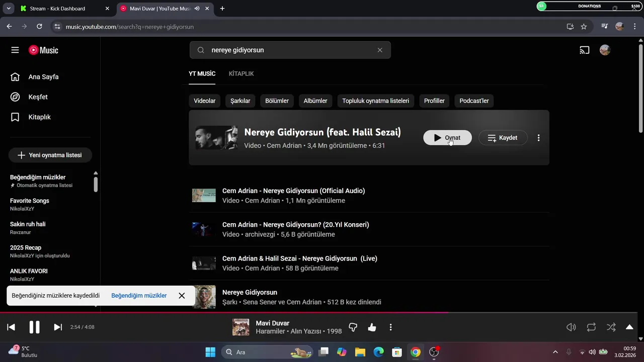Screen dimensions: 644x362
Task: Reload the page
Action: pos(39,27)
